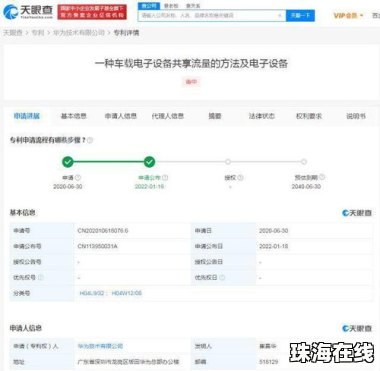380x371 pixels.
Task: Switch to the 申请人信息 tab
Action: click(121, 116)
